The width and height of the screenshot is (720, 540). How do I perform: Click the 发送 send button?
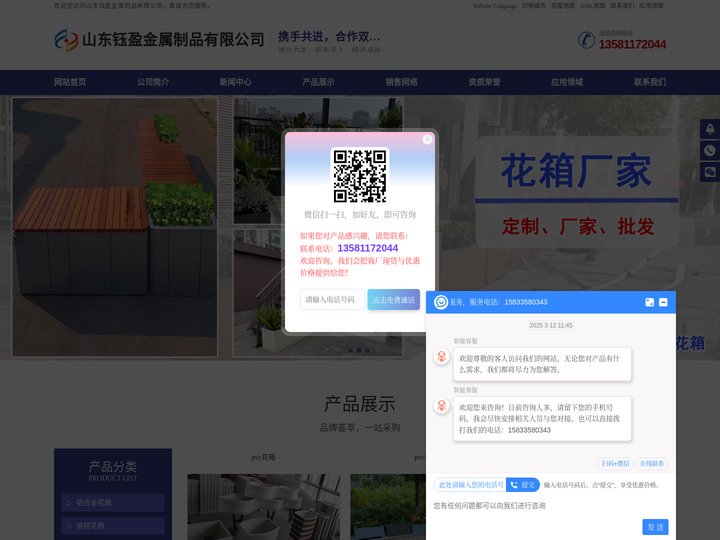[x=655, y=527]
